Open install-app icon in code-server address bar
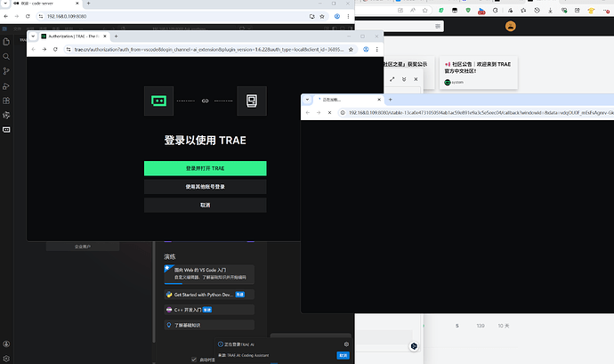This screenshot has height=364, width=614. [x=311, y=16]
